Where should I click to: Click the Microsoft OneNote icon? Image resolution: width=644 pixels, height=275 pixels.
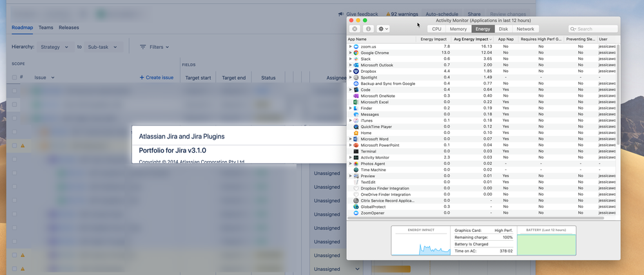click(356, 96)
